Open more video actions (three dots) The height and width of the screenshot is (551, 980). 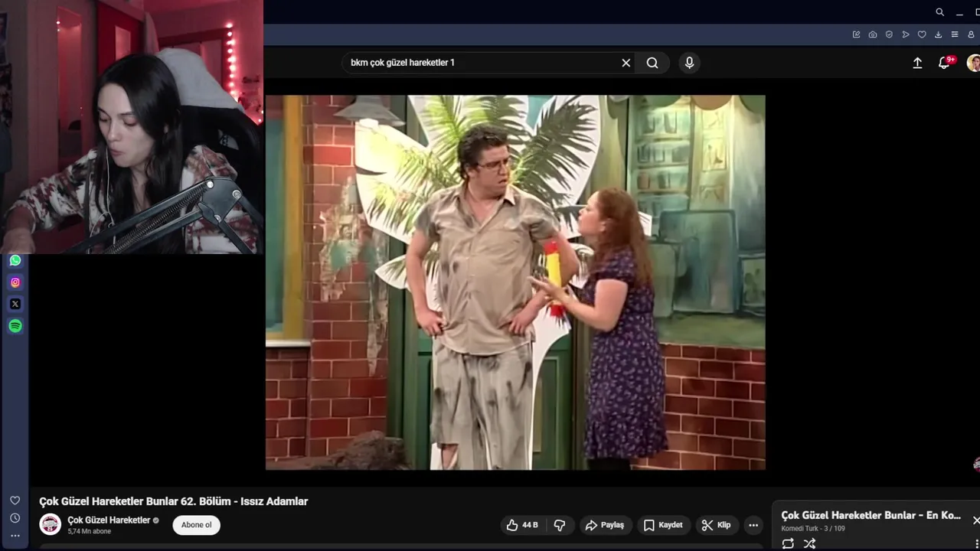tap(753, 525)
